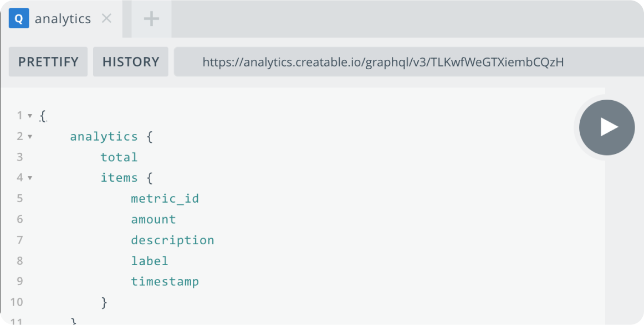Click the analytics keyword on line 2
Viewport: 644px width, 325px height.
104,137
